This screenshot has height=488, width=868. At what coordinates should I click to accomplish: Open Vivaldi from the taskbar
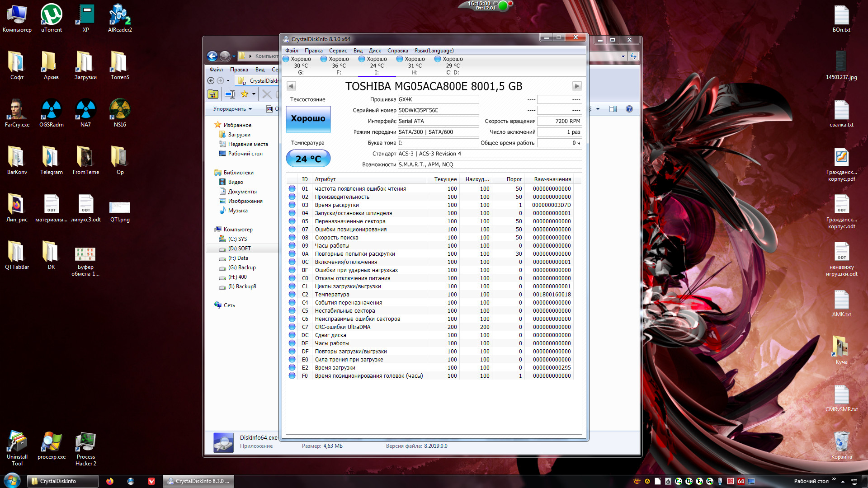pyautogui.click(x=151, y=481)
